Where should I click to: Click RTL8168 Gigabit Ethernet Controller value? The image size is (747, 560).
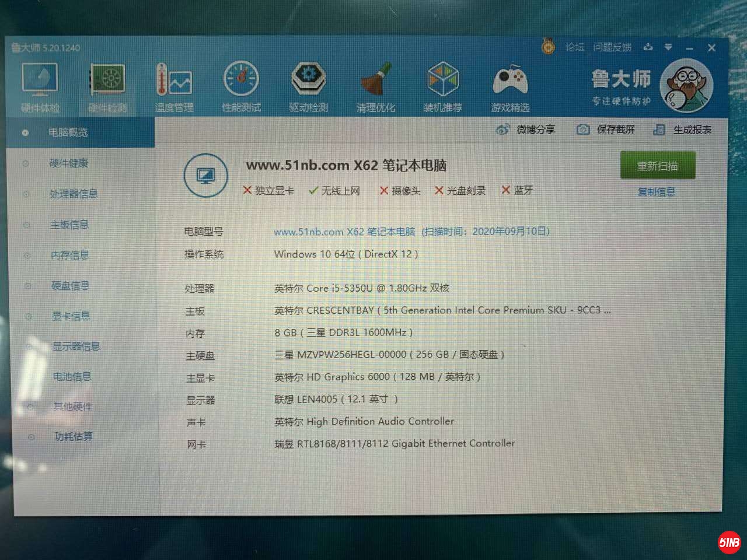point(395,443)
